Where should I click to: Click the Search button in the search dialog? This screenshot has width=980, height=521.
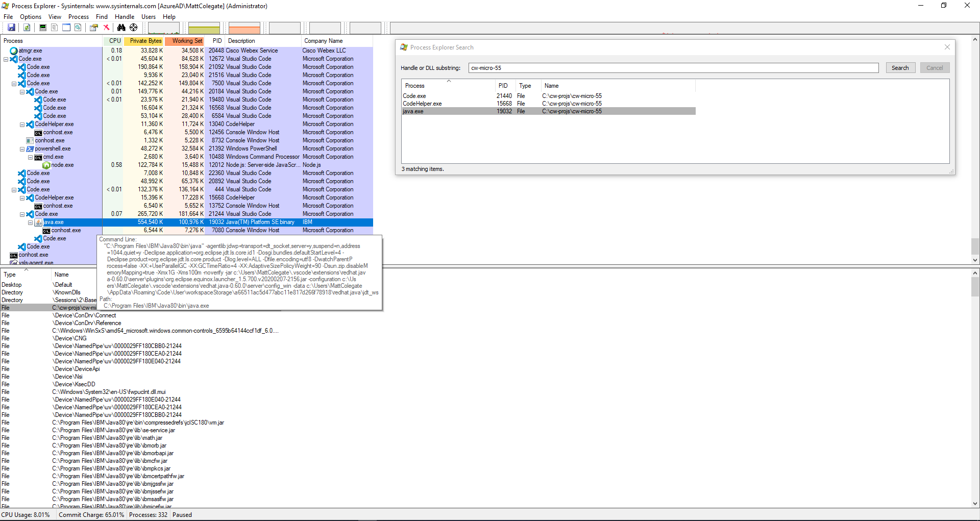[900, 67]
